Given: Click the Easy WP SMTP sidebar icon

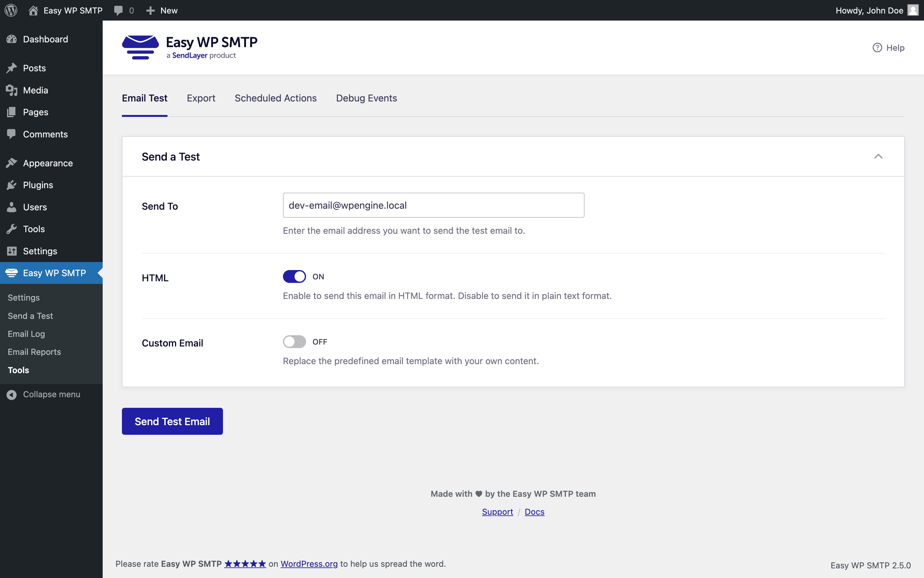Looking at the screenshot, I should point(12,273).
